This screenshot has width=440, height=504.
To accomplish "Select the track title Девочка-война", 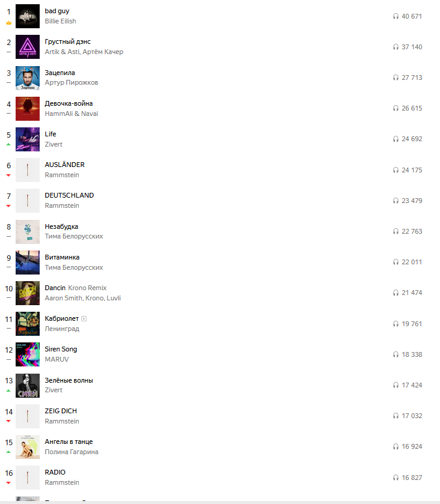I will click(69, 103).
